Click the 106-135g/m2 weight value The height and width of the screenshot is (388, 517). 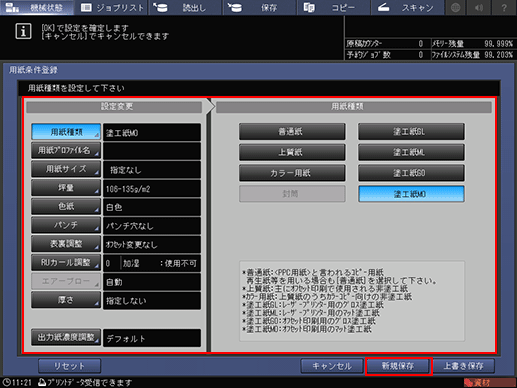click(152, 188)
